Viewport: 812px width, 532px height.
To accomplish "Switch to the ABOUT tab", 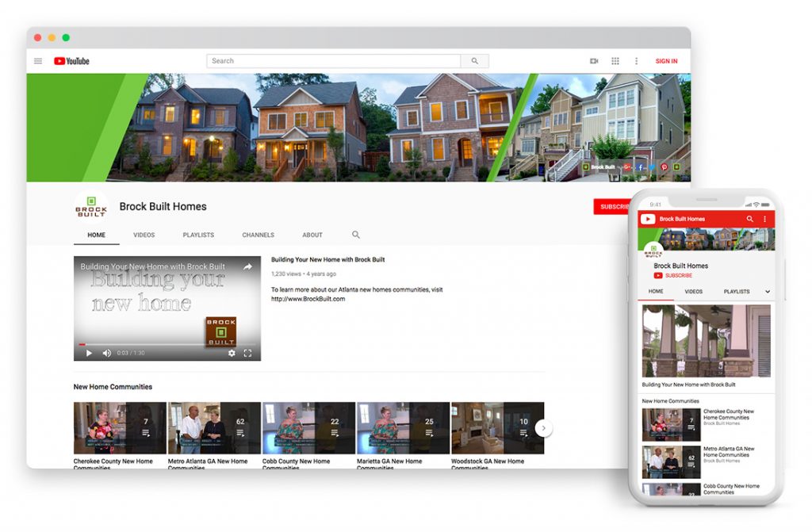I will click(312, 235).
